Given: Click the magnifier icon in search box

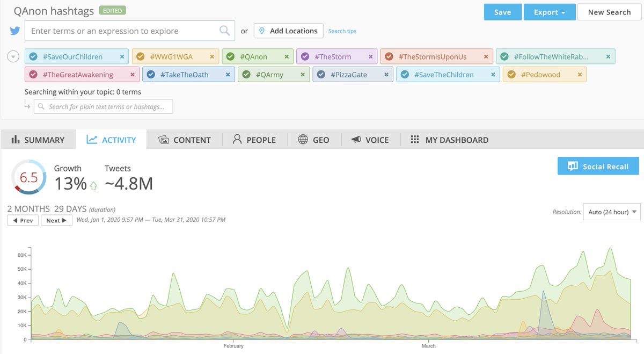Looking at the screenshot, I should [x=225, y=31].
